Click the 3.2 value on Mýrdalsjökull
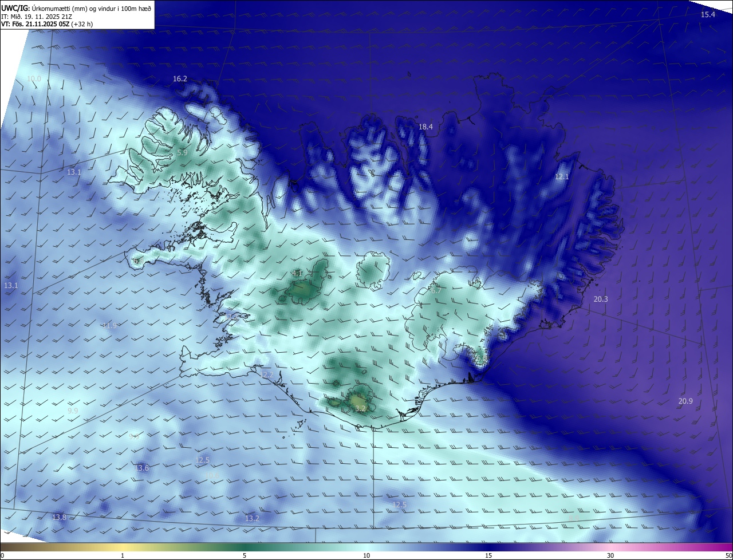This screenshot has height=560, width=733. pyautogui.click(x=360, y=408)
